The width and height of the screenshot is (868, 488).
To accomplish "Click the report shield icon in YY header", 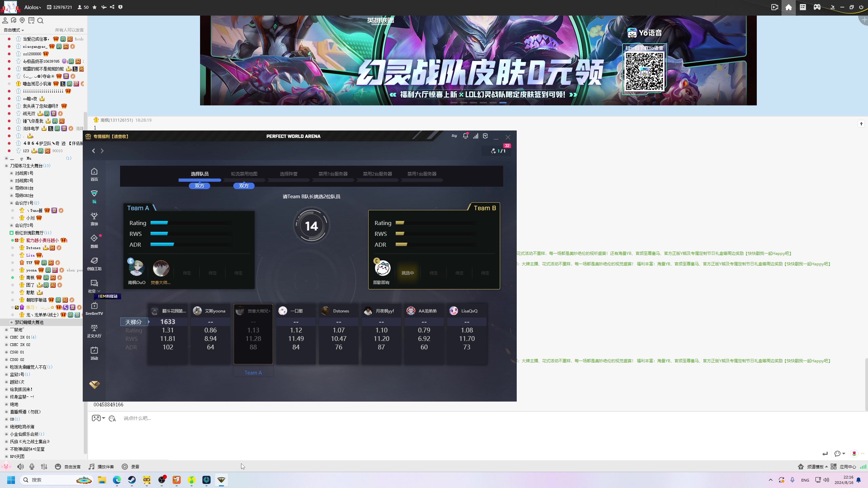I will point(120,7).
